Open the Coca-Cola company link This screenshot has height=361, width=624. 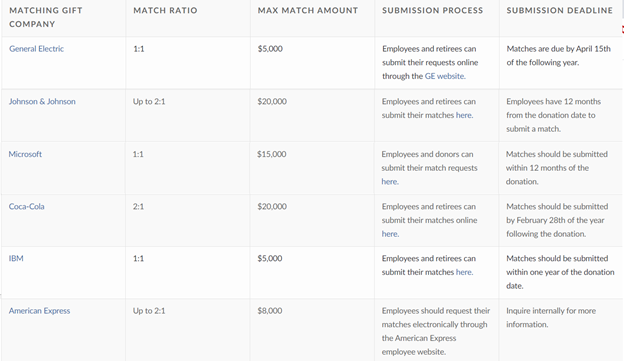tap(27, 207)
